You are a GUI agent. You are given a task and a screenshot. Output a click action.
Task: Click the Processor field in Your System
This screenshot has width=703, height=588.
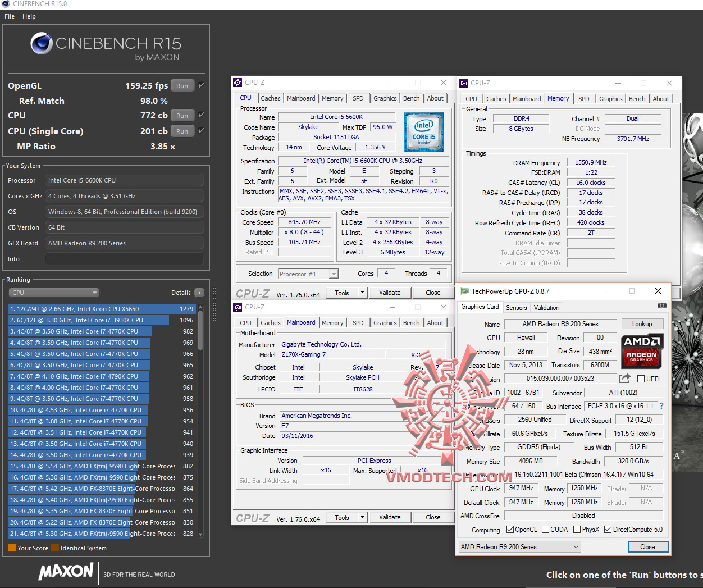[x=124, y=180]
